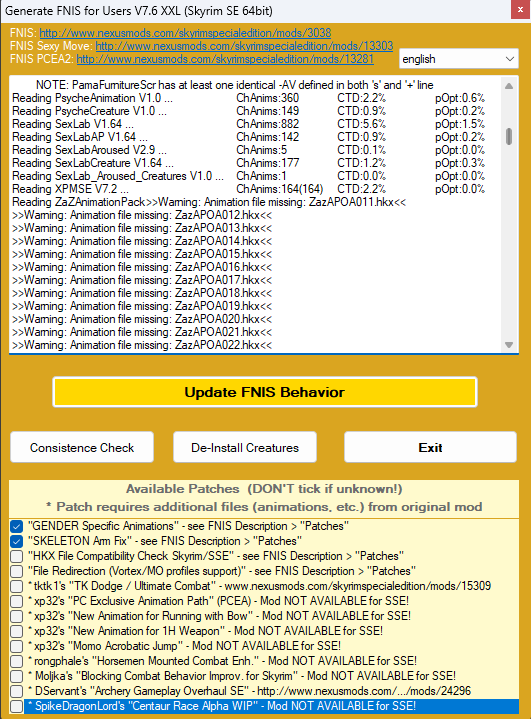This screenshot has width=531, height=719.
Task: Tick Centaur Race Alpha WIP checkbox
Action: coord(17,706)
